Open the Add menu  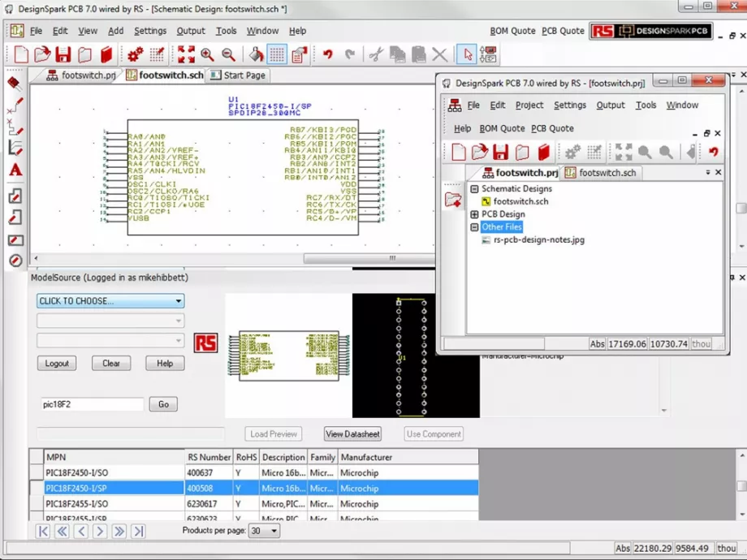point(116,31)
